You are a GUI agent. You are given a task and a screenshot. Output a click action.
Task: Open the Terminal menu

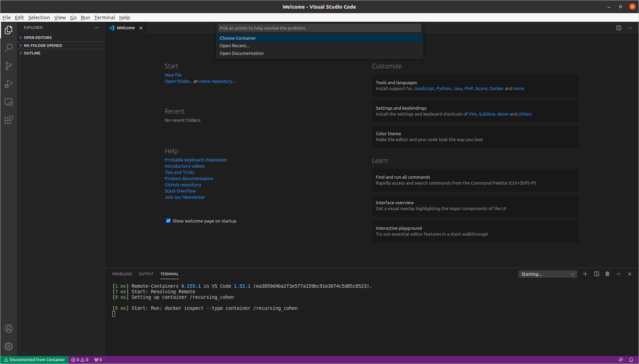click(x=105, y=18)
